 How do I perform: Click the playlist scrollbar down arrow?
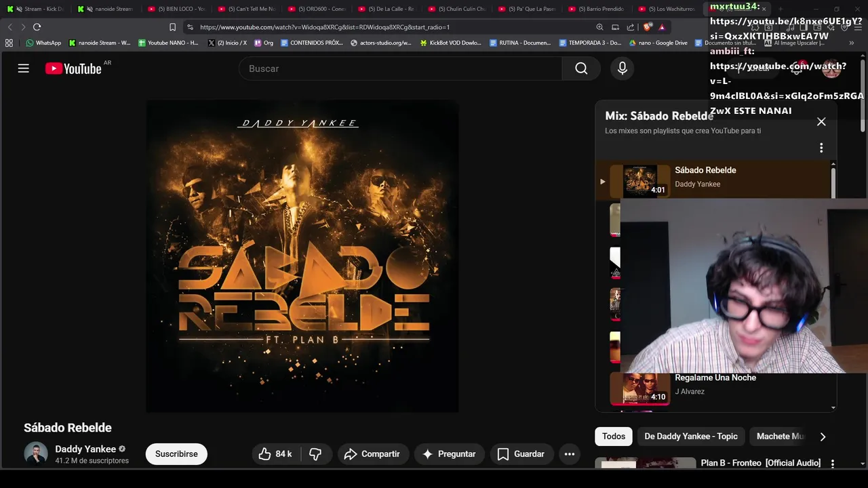833,408
